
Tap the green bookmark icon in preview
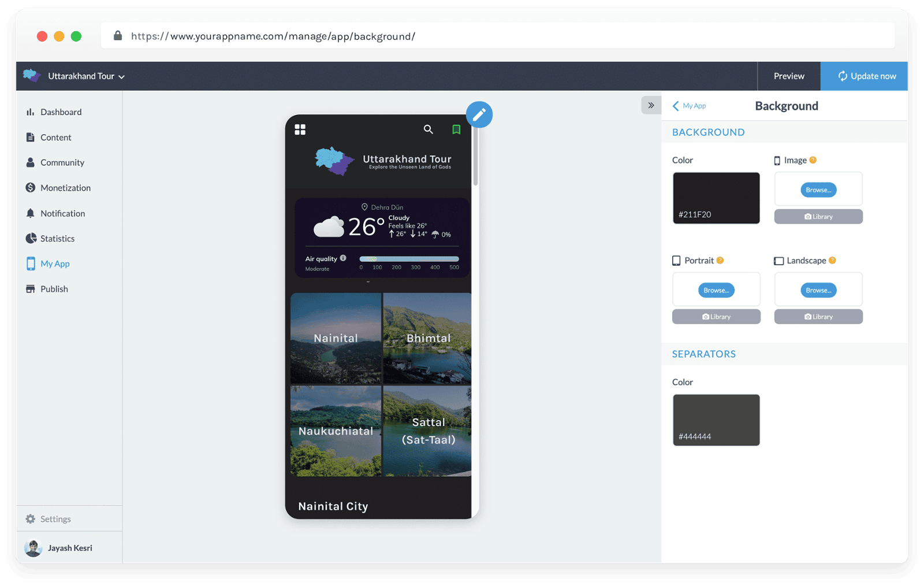click(x=456, y=129)
